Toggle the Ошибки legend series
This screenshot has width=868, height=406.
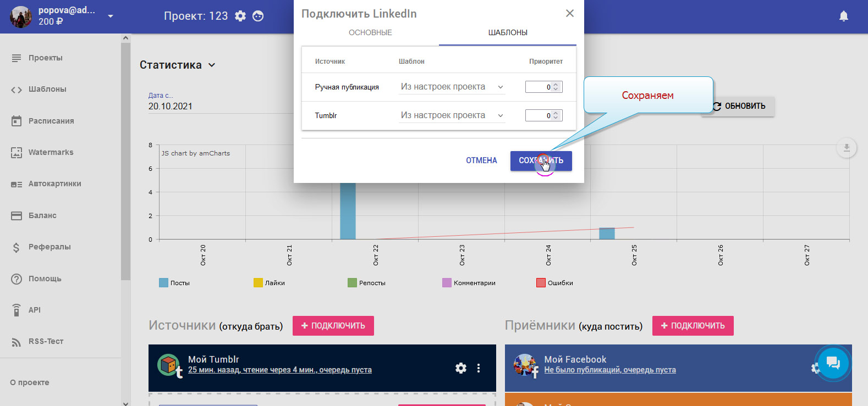554,283
